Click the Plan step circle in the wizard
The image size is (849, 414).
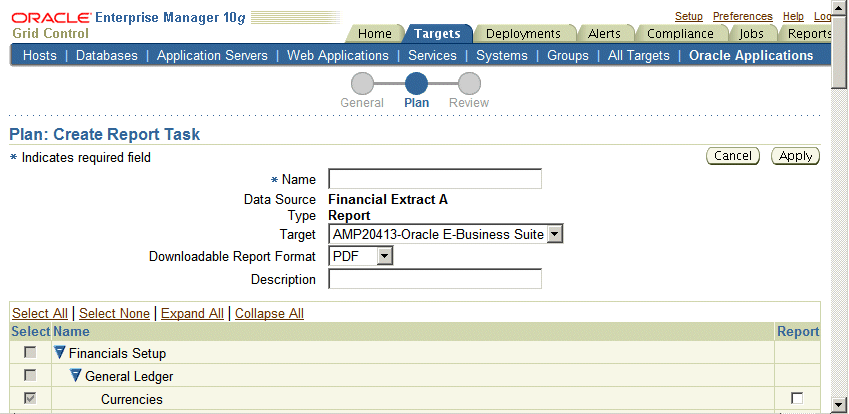(416, 84)
